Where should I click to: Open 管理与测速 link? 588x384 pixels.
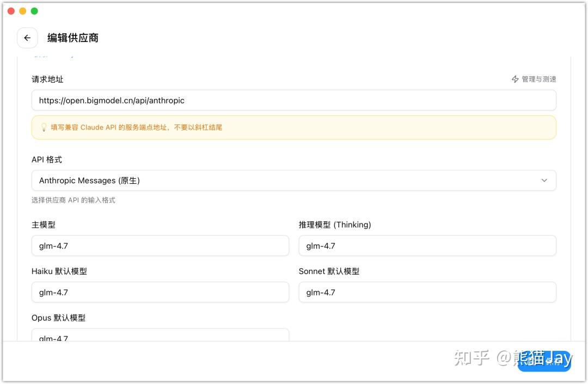(x=534, y=79)
